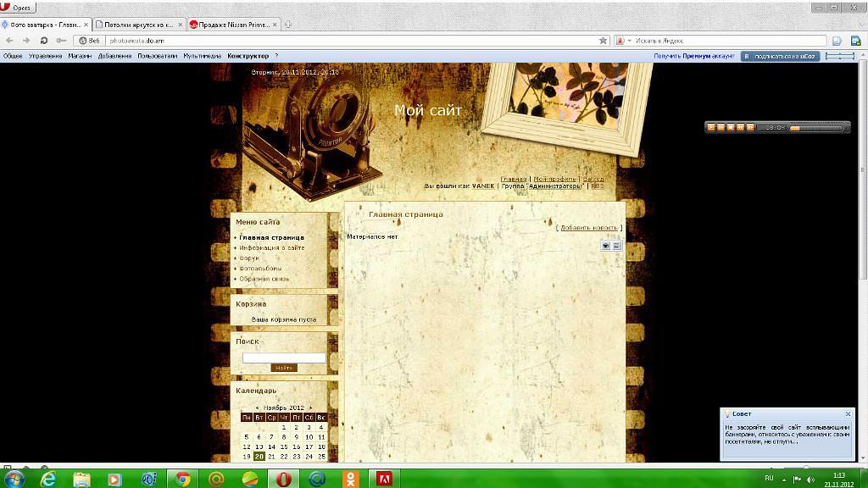
Task: Click the bookmark star in address bar
Action: (x=604, y=40)
